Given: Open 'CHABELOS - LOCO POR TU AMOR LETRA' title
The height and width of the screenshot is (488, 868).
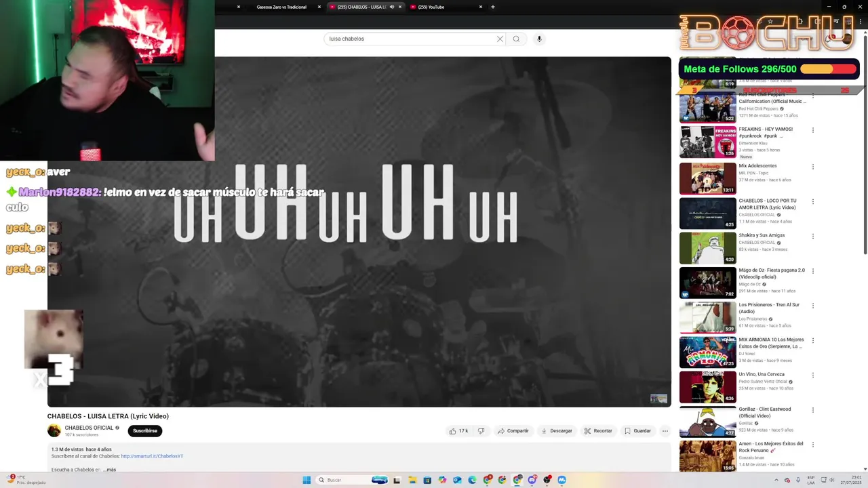Looking at the screenshot, I should 768,204.
